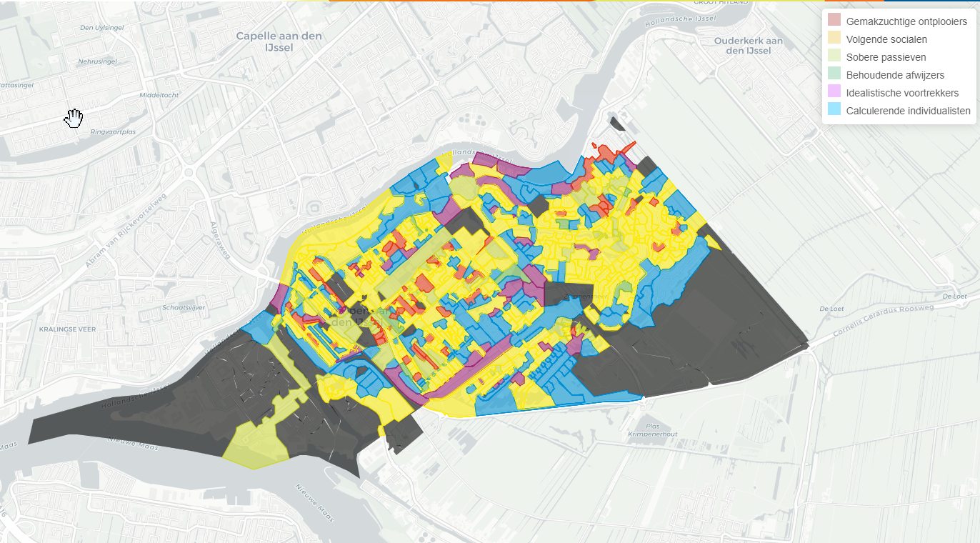Select the 'Volgende socialen' legend label

tap(886, 39)
